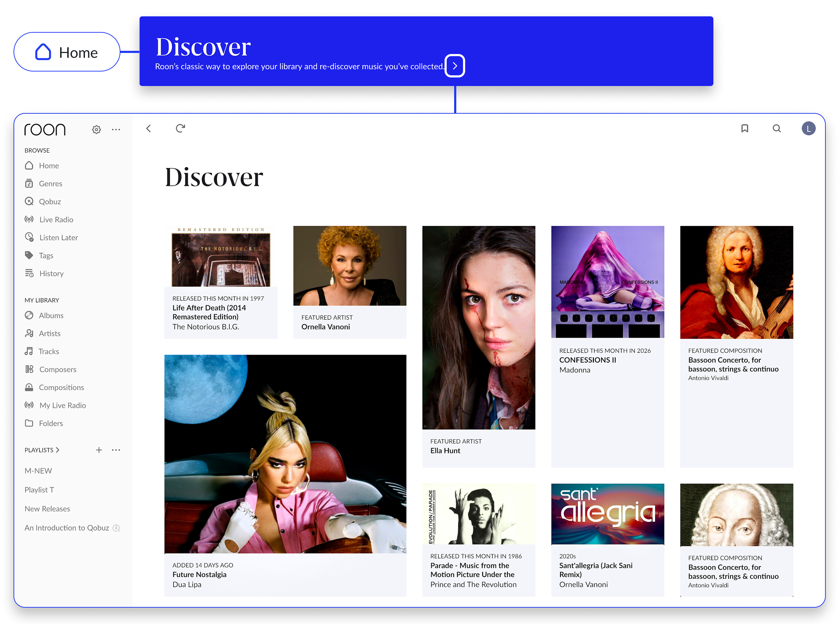Open Qobuz from the sidebar
Image resolution: width=840 pixels, height=624 pixels.
pos(50,201)
